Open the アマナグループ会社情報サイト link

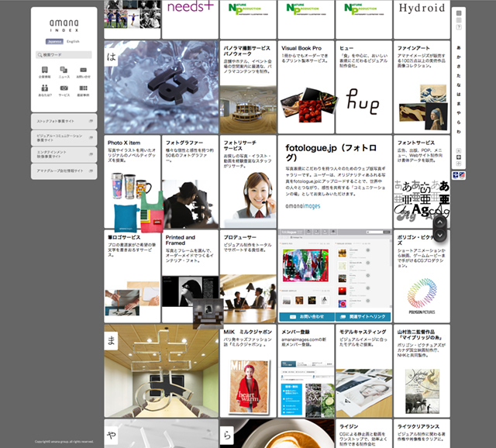[x=64, y=171]
